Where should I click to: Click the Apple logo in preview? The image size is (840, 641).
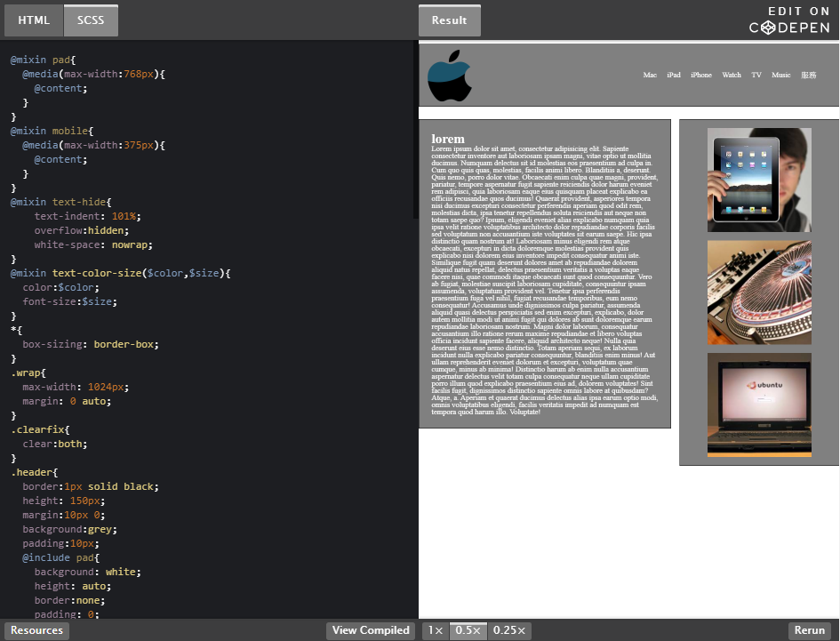coord(450,76)
